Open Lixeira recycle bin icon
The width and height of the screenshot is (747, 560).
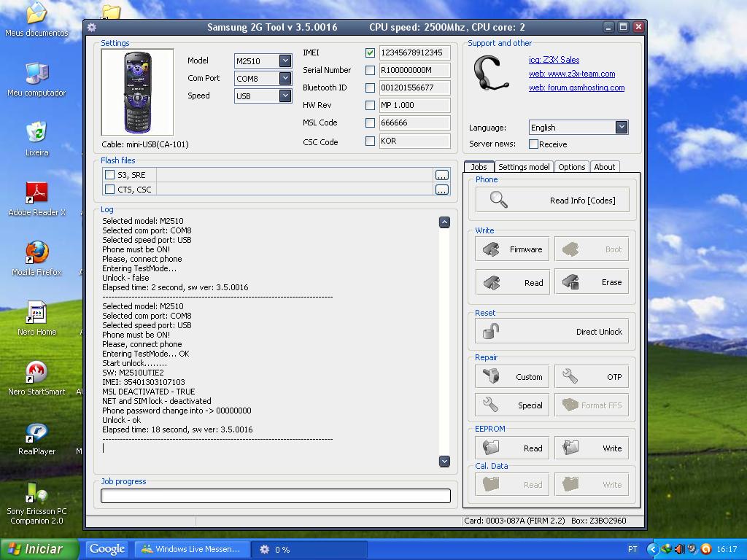click(x=36, y=139)
